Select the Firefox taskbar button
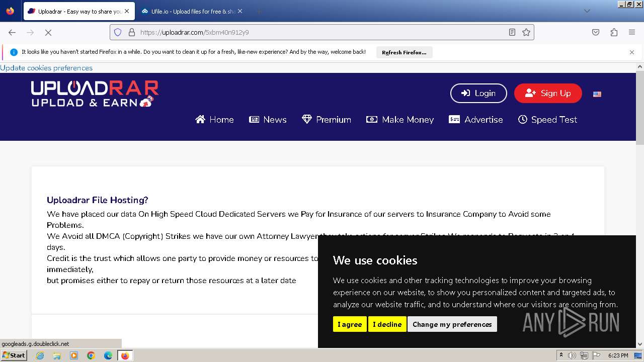 (125, 355)
